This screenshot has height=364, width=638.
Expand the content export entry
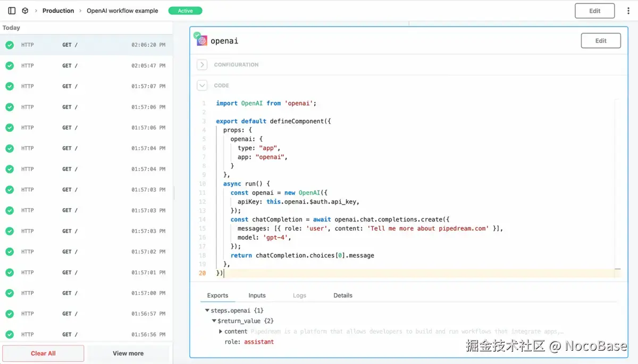pyautogui.click(x=221, y=332)
